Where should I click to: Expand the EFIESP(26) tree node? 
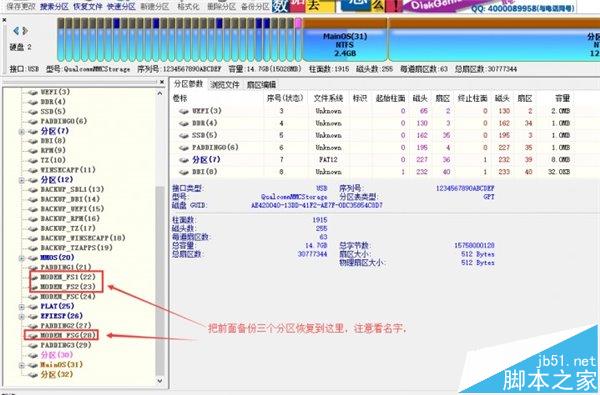click(x=22, y=317)
